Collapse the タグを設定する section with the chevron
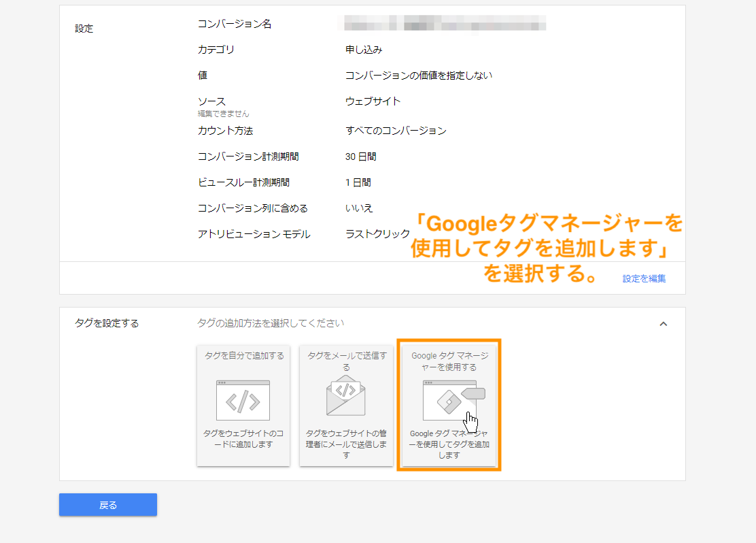The width and height of the screenshot is (756, 543). 664,325
